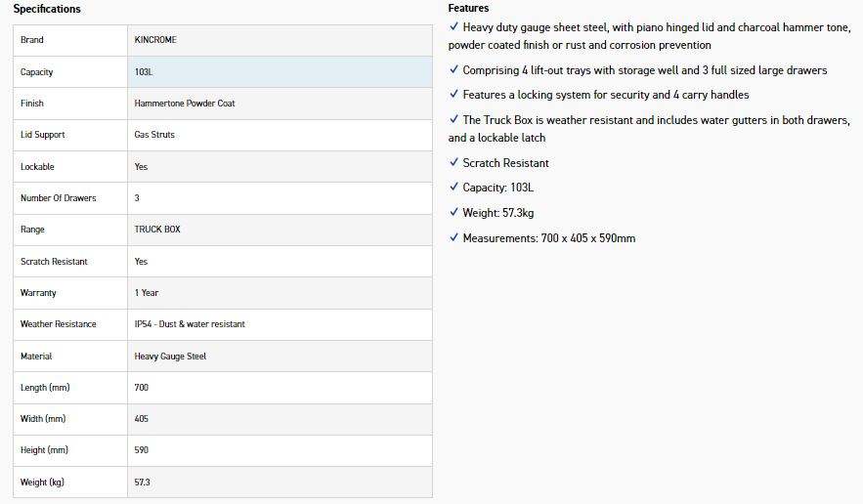Click checkmark next to Weight: 57.3kg
Image resolution: width=863 pixels, height=504 pixels.
point(453,212)
